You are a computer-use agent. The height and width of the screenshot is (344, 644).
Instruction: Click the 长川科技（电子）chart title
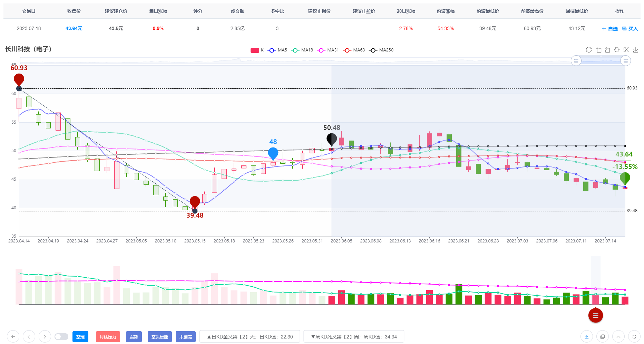coord(29,49)
